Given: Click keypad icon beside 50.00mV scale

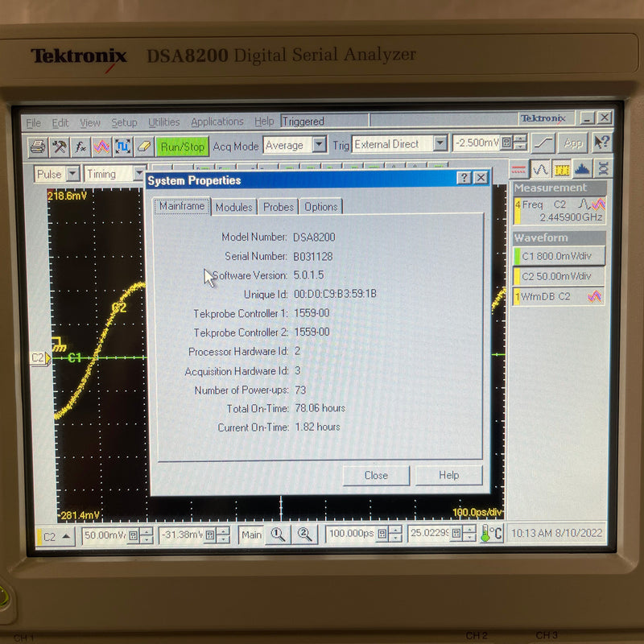Looking at the screenshot, I should [x=133, y=535].
